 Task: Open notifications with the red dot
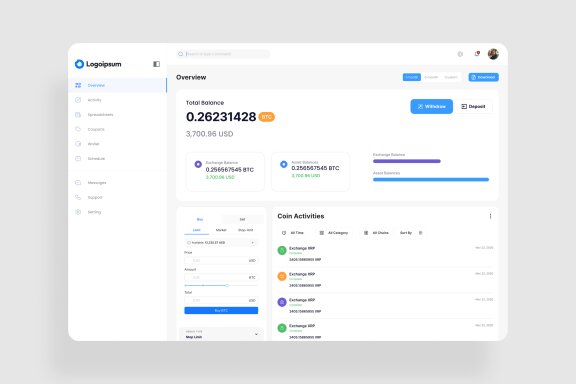click(x=477, y=54)
